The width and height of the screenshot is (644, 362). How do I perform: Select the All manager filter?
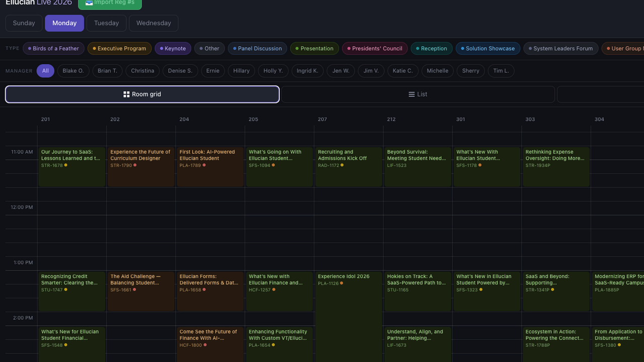point(45,71)
